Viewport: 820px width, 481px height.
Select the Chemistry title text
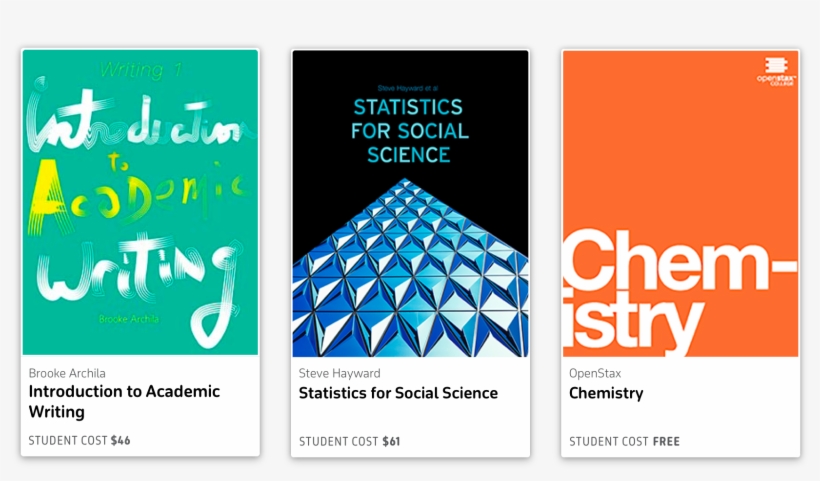point(606,393)
